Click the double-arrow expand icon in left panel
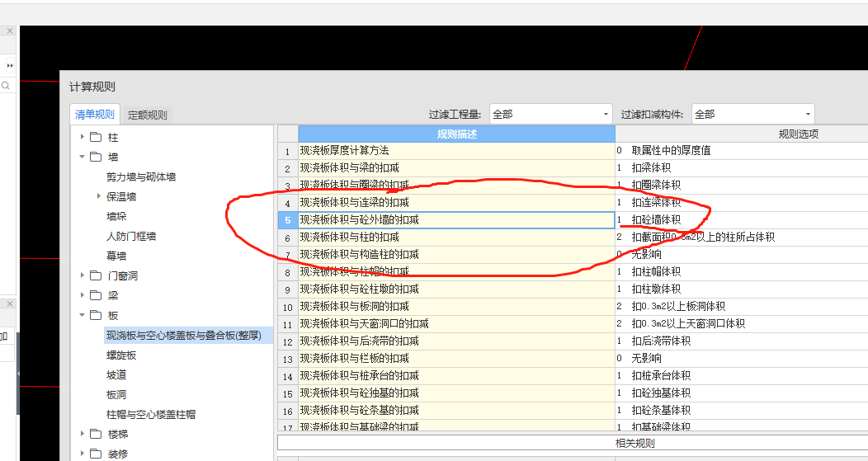 [10, 65]
